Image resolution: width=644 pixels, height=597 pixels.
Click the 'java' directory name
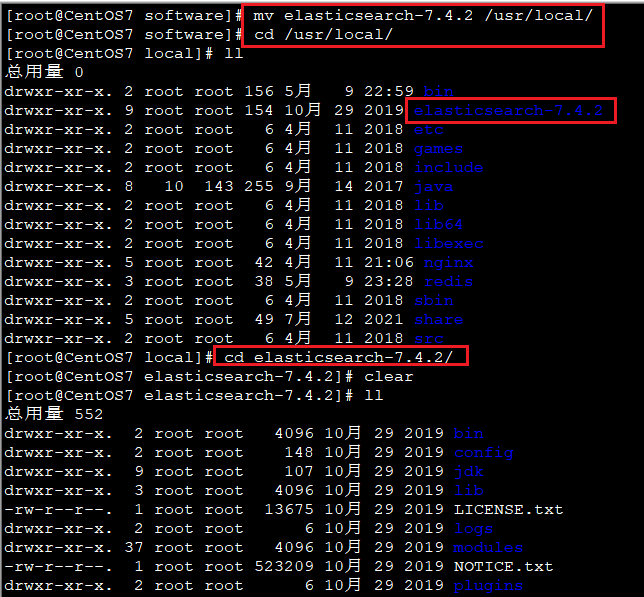(x=433, y=187)
